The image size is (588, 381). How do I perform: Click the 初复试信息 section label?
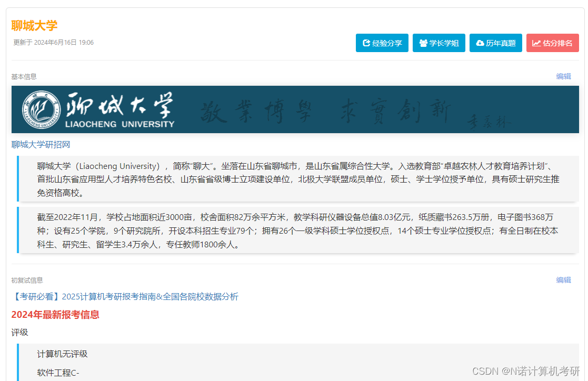tap(27, 280)
